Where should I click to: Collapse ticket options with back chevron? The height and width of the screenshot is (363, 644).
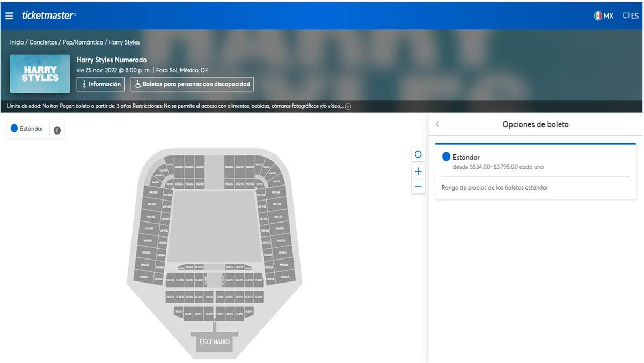437,124
